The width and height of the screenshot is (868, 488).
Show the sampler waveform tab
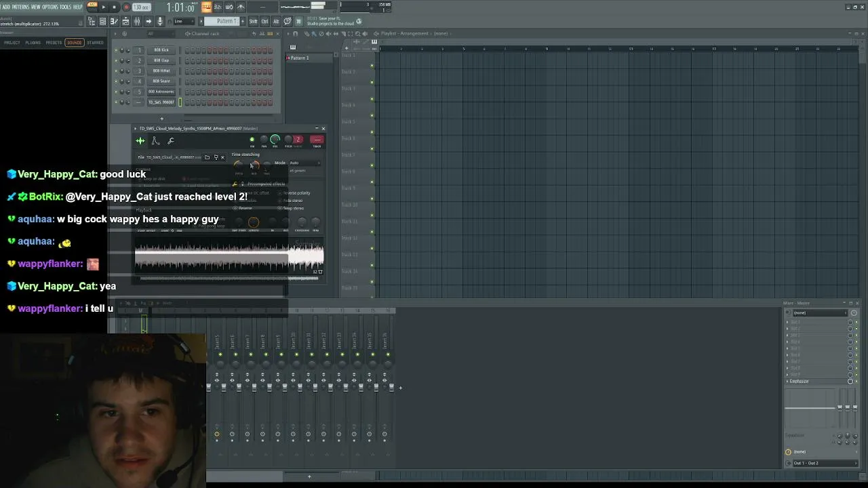(140, 141)
